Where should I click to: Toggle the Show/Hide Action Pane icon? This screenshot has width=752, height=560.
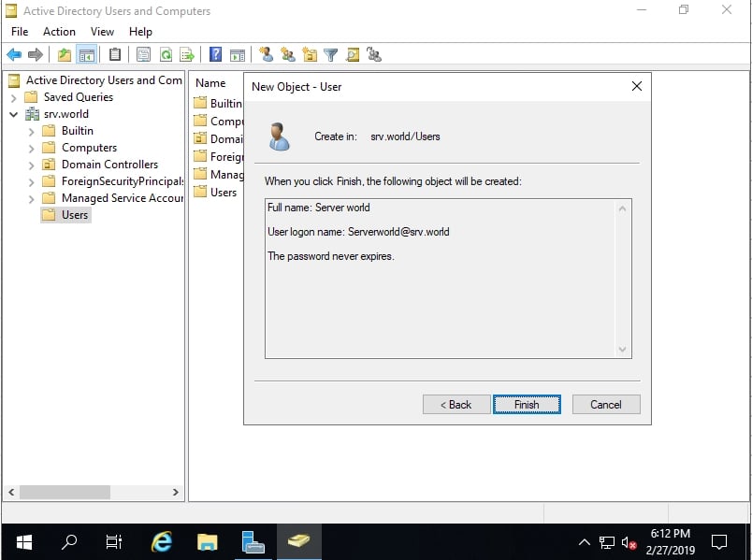click(238, 54)
